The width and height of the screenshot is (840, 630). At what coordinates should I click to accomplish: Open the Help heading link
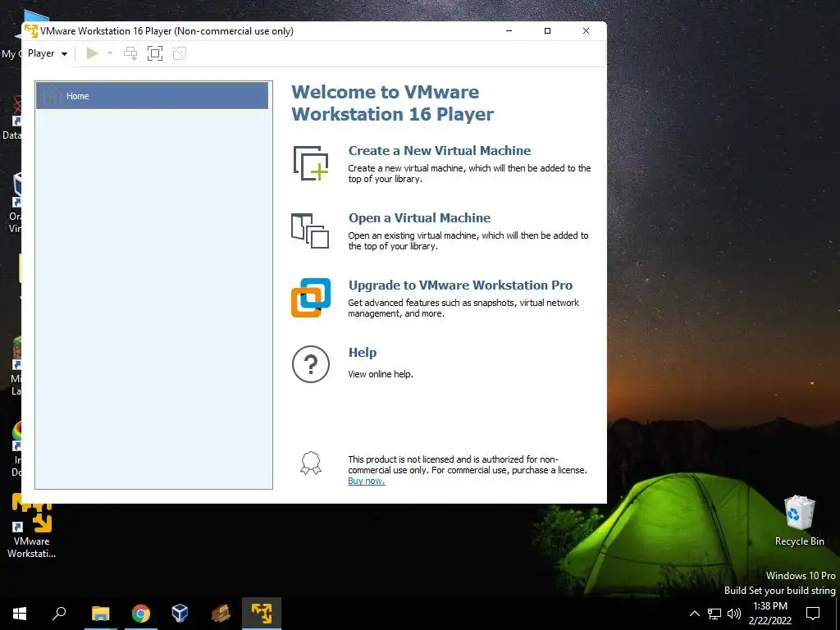(363, 353)
